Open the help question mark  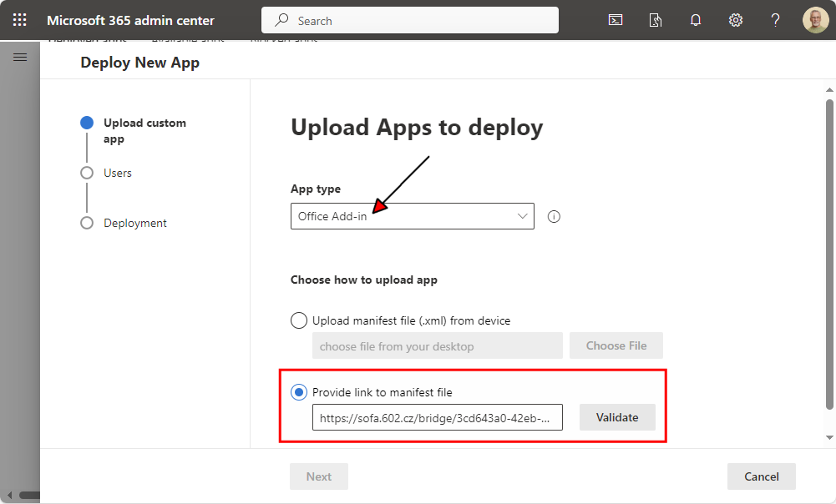click(x=775, y=20)
